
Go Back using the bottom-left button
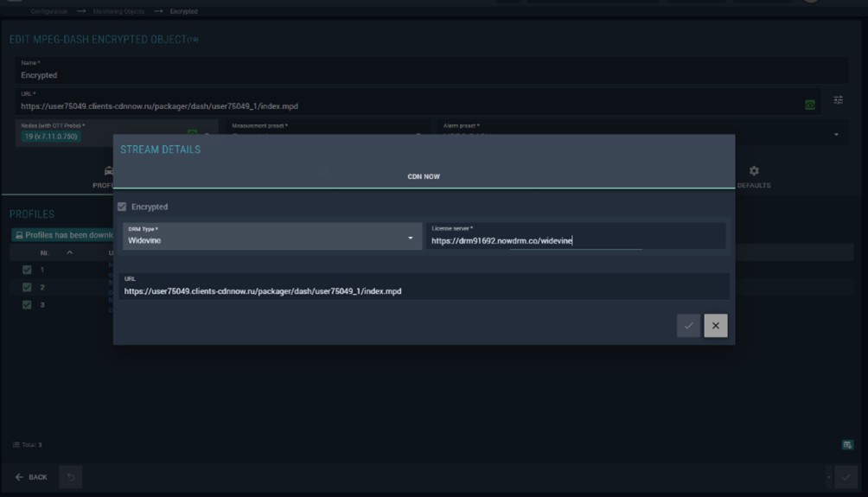point(31,477)
